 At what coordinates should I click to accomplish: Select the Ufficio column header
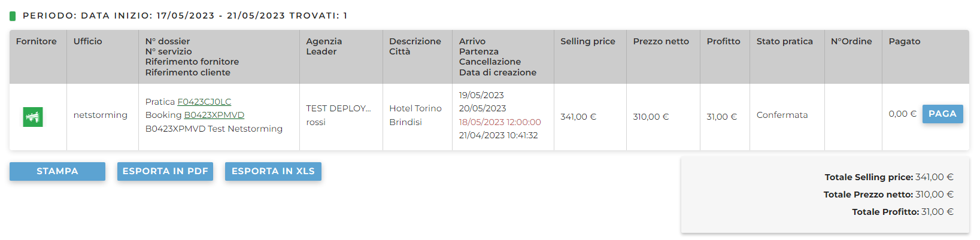point(88,41)
